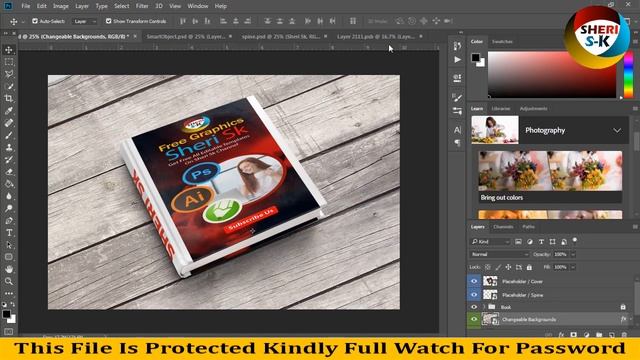Screen dimensions: 640x360
Task: Open the Bring out colors tutorial
Action: pos(550,177)
